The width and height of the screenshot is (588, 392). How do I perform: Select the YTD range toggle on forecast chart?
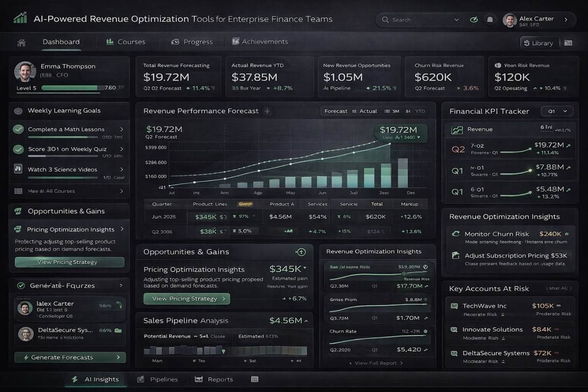pos(420,111)
